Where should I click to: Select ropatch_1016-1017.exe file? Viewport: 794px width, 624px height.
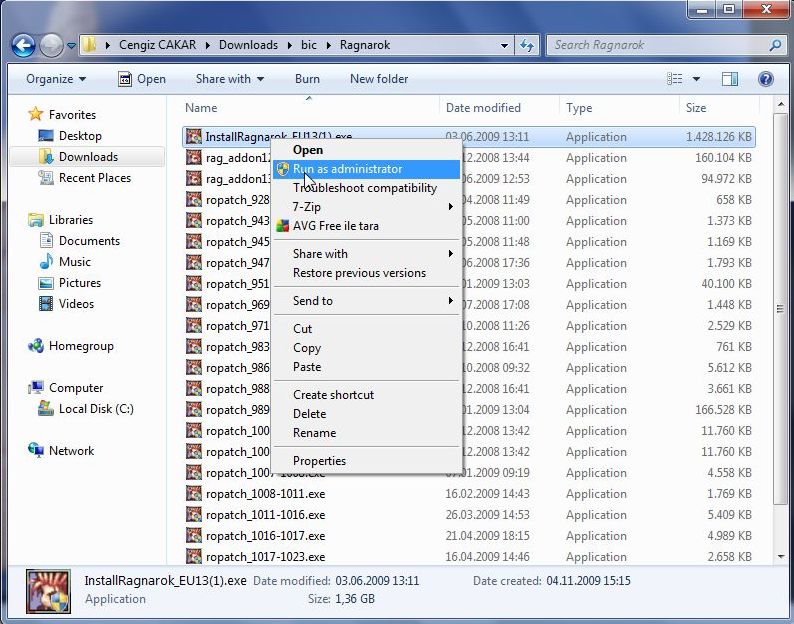(x=468, y=536)
